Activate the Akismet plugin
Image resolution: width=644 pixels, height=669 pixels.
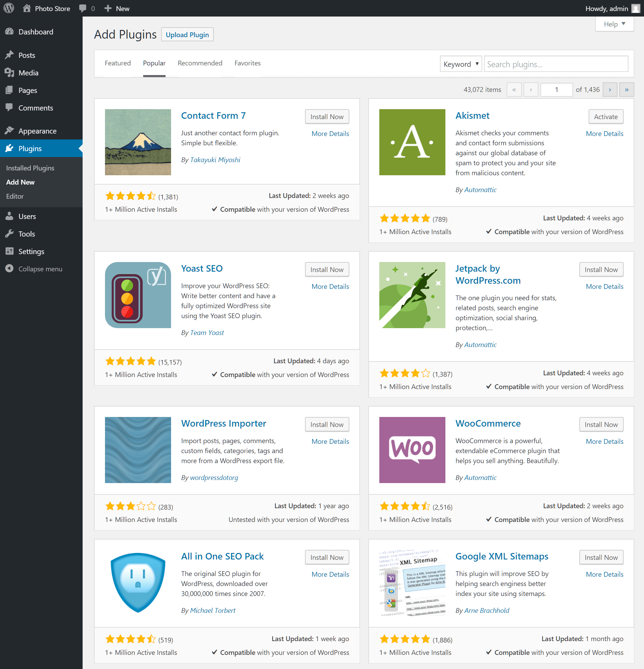(x=606, y=117)
